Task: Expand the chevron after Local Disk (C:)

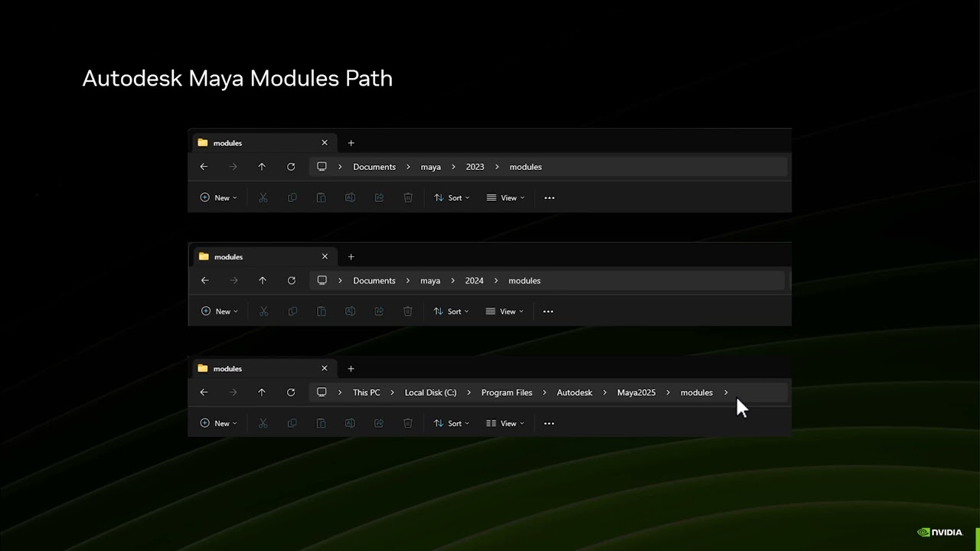Action: [x=469, y=393]
